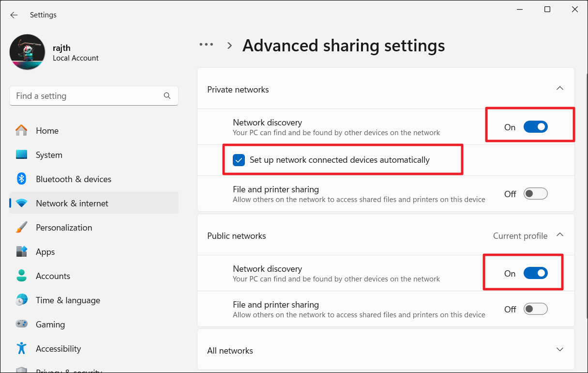Enable Public networks File and printer sharing
Screen dimensions: 588x373
(x=535, y=309)
